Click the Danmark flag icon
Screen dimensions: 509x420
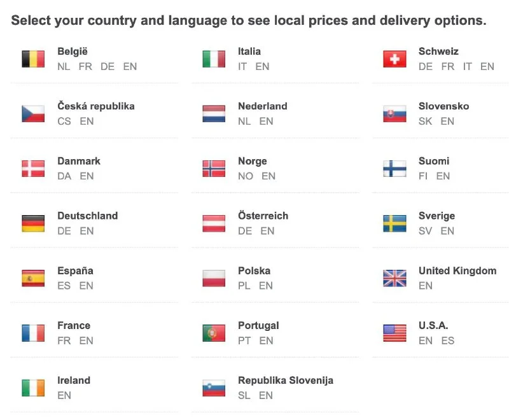click(x=33, y=169)
